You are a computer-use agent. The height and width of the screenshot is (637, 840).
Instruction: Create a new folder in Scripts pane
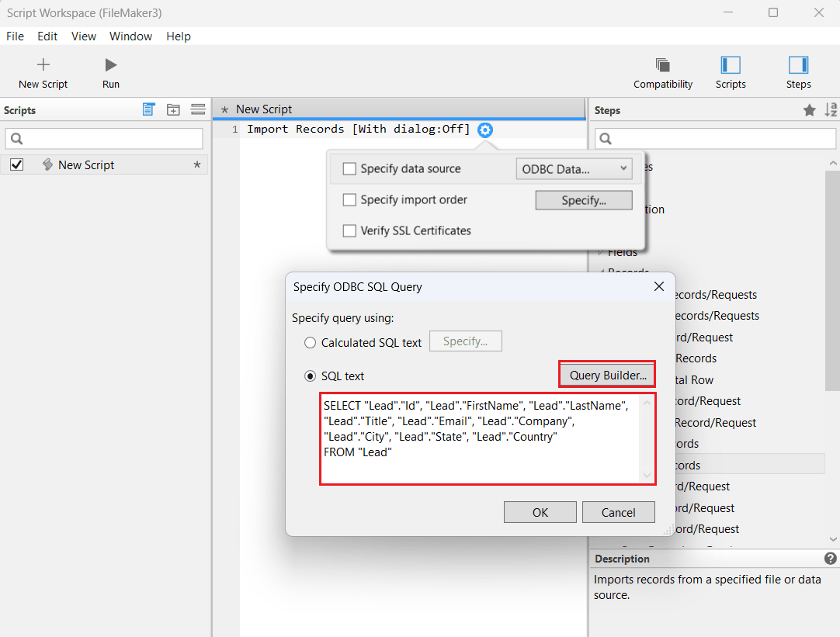[173, 110]
